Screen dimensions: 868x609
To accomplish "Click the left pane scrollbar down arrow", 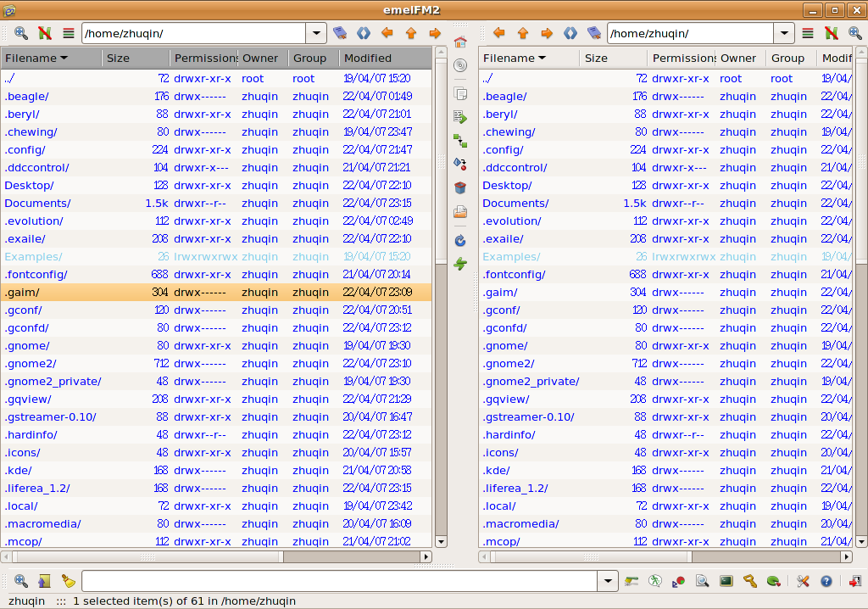I will pyautogui.click(x=441, y=542).
